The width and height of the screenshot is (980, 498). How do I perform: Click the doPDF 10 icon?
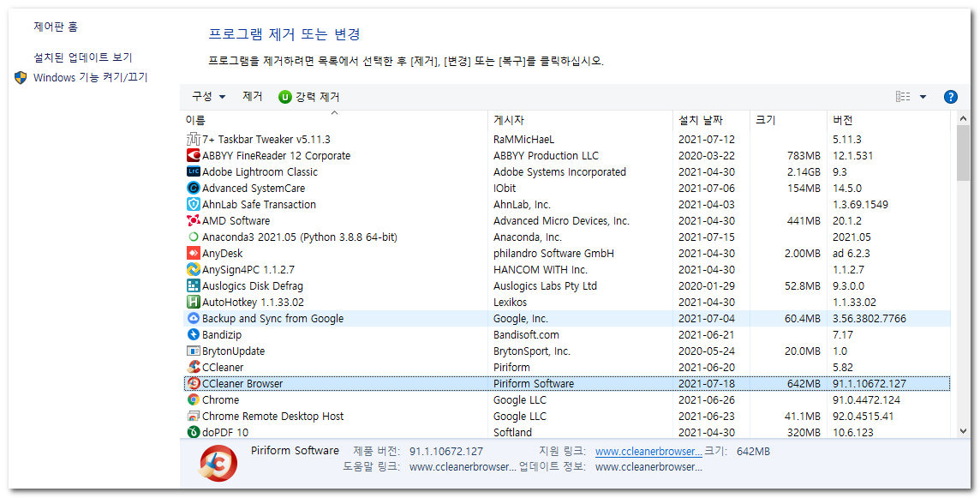click(x=193, y=432)
